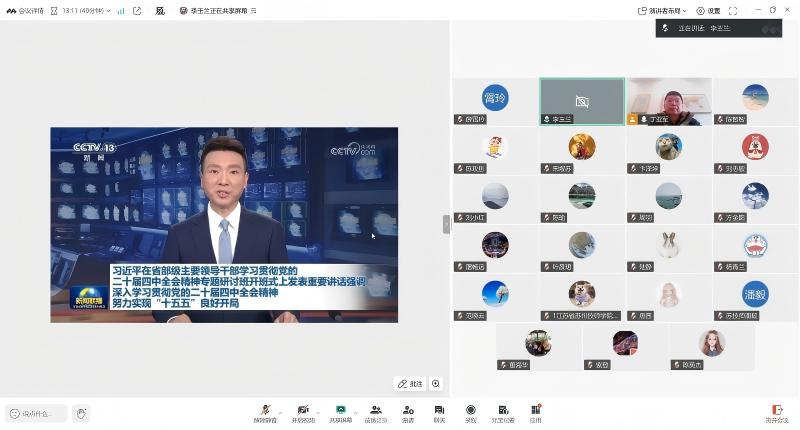Viewport: 800px width, 430px height.
Task: Open the chat panel
Action: (439, 411)
